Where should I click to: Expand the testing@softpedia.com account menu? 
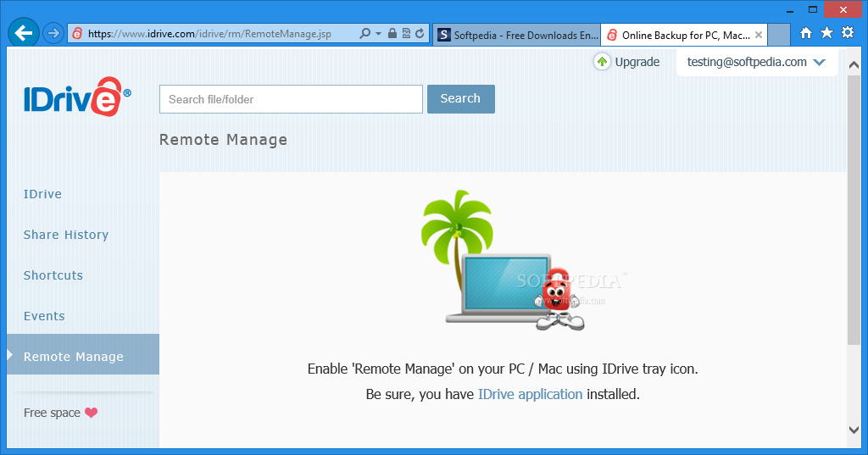pyautogui.click(x=756, y=62)
